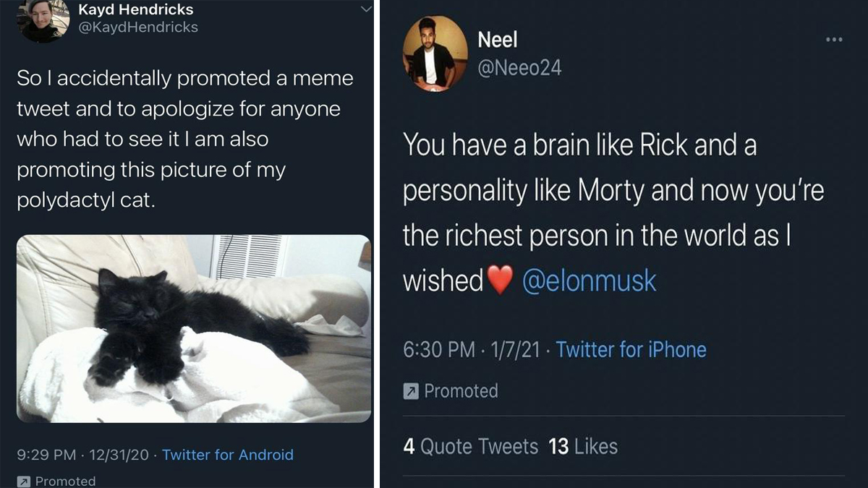Screen dimensions: 868x488
Task: Click the Twitter for Android link
Action: [228, 455]
